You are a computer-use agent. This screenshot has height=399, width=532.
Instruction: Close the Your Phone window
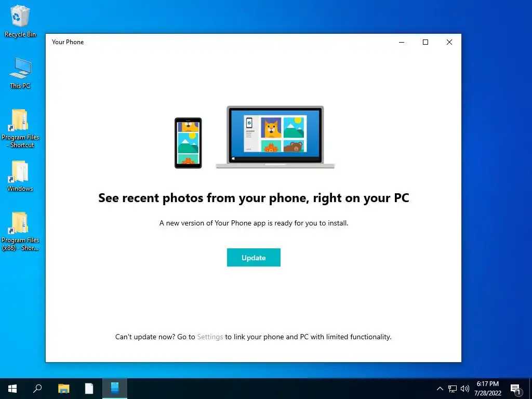[x=449, y=42]
